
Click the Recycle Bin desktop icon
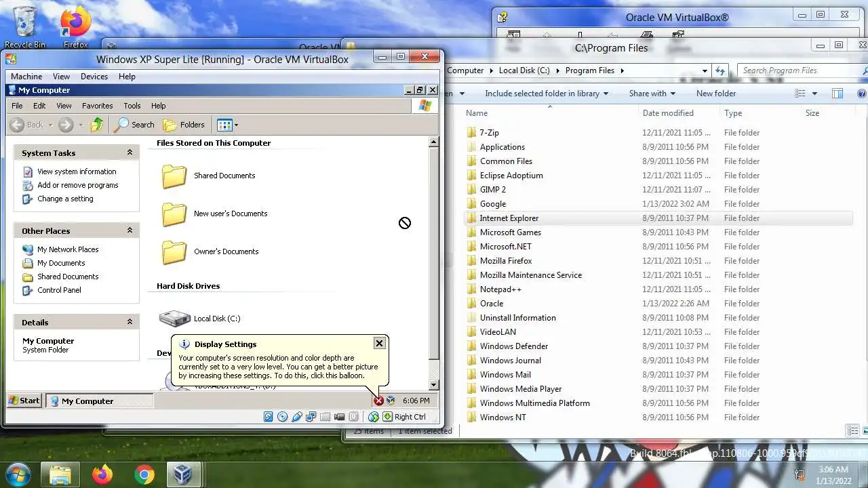(x=25, y=27)
